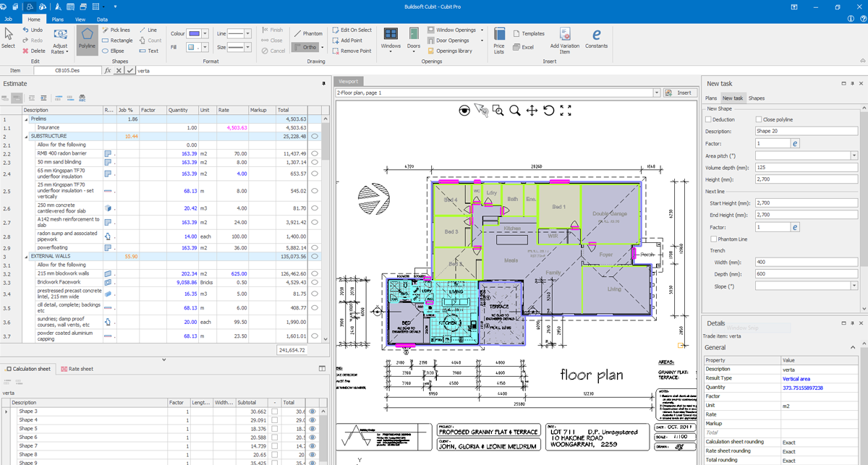
Task: Select the Polyline shape tool
Action: 88,39
